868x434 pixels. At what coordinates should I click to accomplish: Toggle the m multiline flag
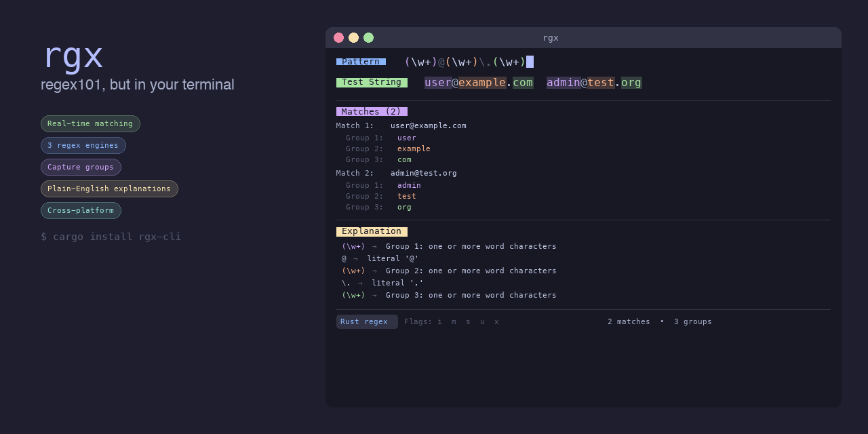pos(454,321)
